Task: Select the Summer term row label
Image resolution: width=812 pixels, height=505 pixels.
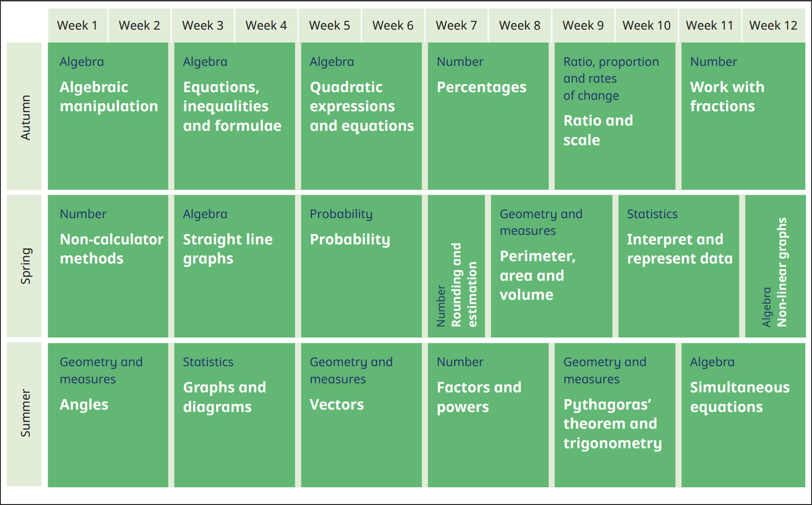Action: [x=25, y=413]
